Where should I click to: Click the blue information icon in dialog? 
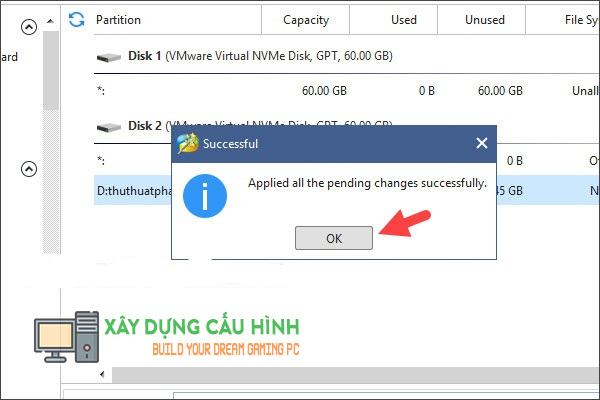(x=205, y=196)
